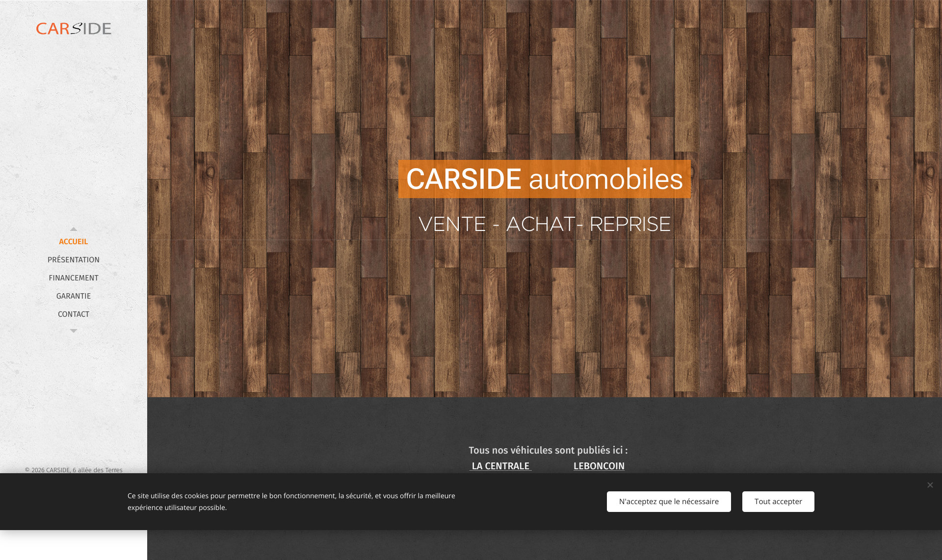
Task: Click the CARSIDE logo
Action: (74, 28)
